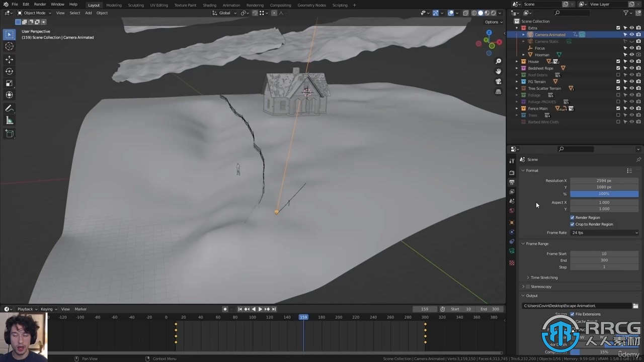Open the Render menu

[x=40, y=5]
